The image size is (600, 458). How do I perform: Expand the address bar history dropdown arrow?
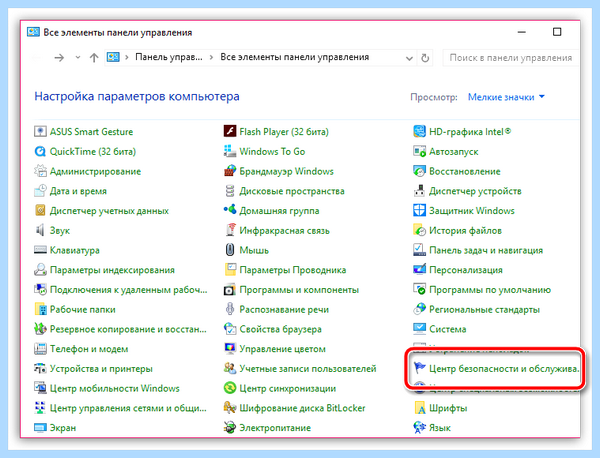409,58
